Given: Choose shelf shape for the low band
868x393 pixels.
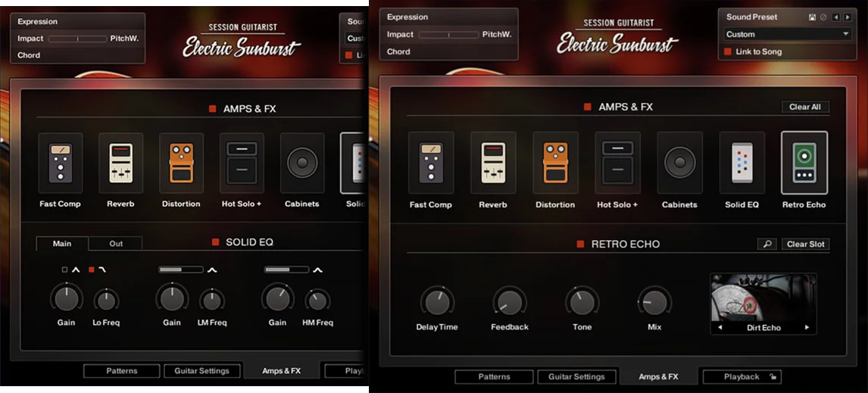Looking at the screenshot, I should point(101,270).
